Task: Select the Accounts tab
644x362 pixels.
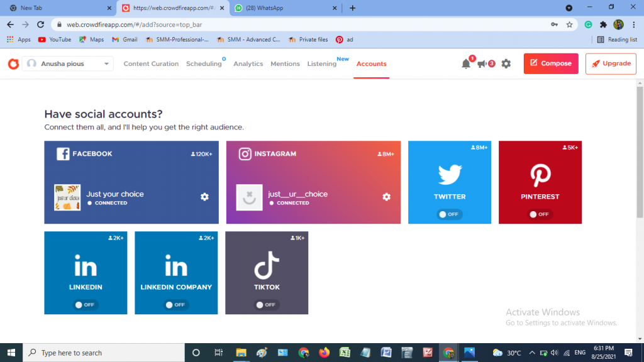Action: [x=371, y=63]
